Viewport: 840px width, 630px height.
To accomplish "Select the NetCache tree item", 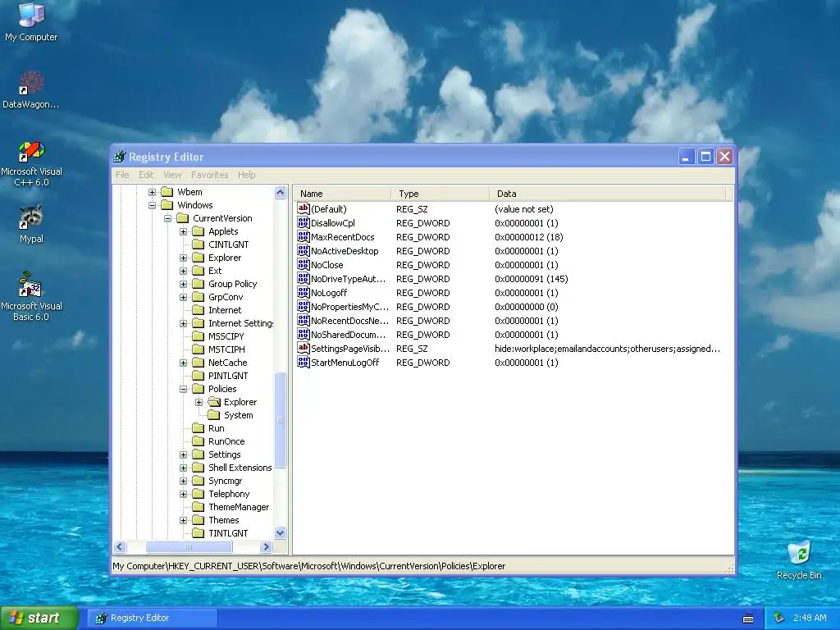I will coord(228,363).
